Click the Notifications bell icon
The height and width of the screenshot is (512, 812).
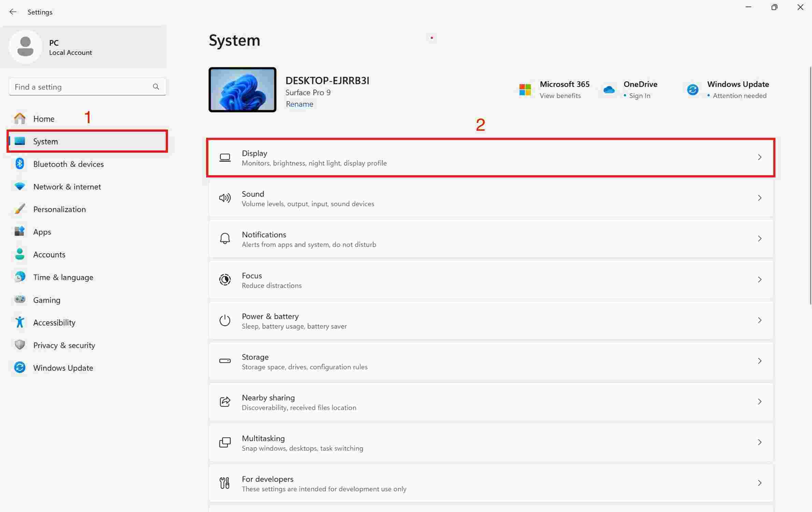(x=225, y=239)
